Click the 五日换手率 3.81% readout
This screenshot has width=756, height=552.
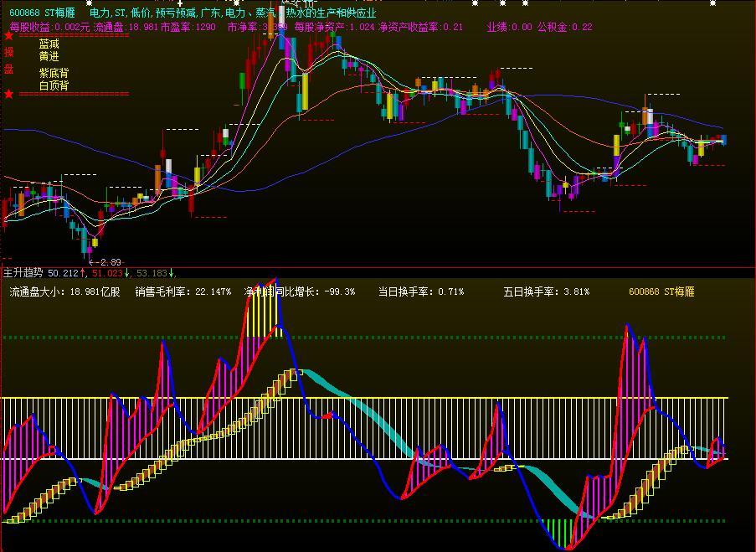coord(546,292)
